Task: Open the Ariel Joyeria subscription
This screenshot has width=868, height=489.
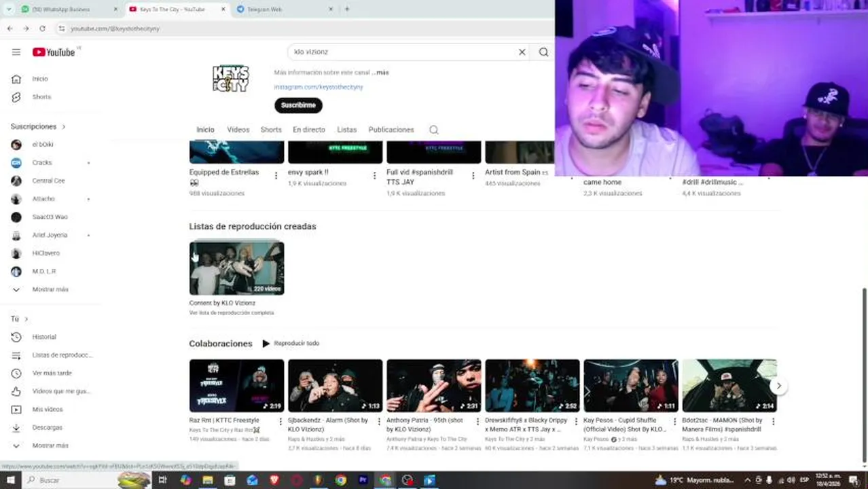Action: (51, 235)
